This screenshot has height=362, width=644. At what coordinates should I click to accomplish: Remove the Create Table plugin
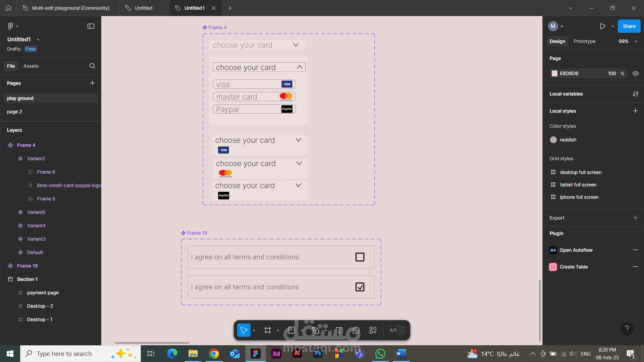(635, 267)
